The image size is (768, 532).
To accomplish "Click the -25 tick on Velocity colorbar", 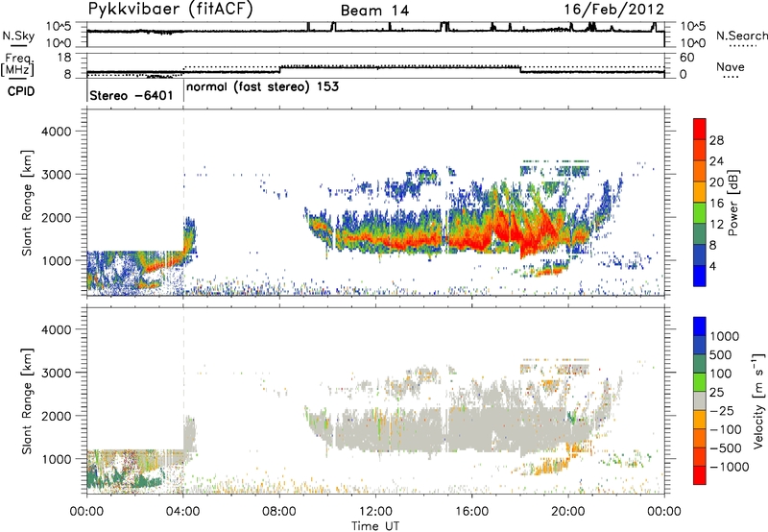I will (720, 410).
